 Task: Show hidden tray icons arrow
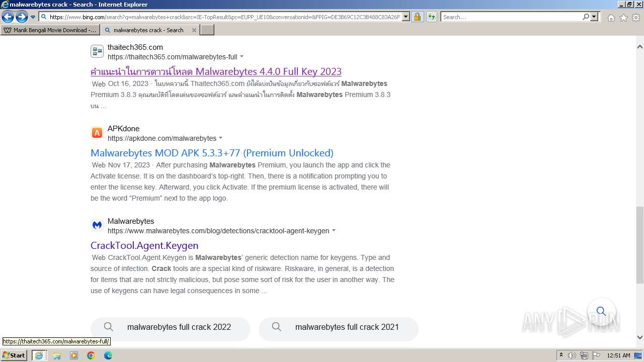[561, 355]
